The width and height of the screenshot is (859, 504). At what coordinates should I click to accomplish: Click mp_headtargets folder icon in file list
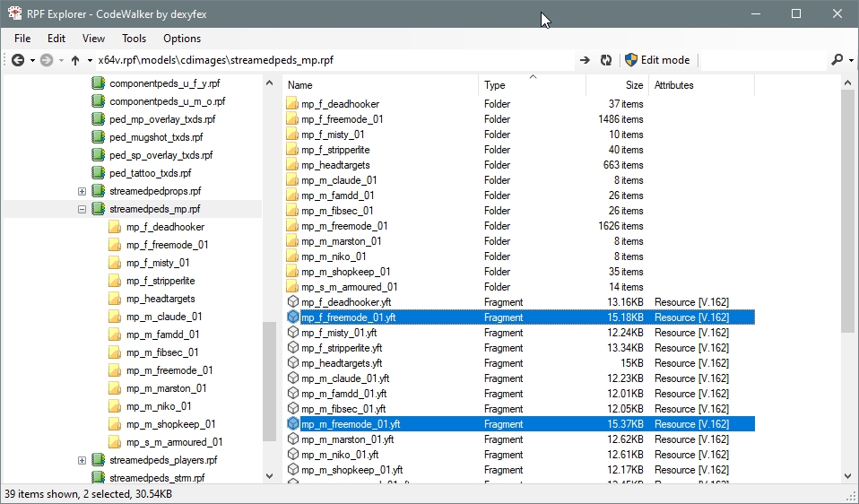[x=292, y=165]
